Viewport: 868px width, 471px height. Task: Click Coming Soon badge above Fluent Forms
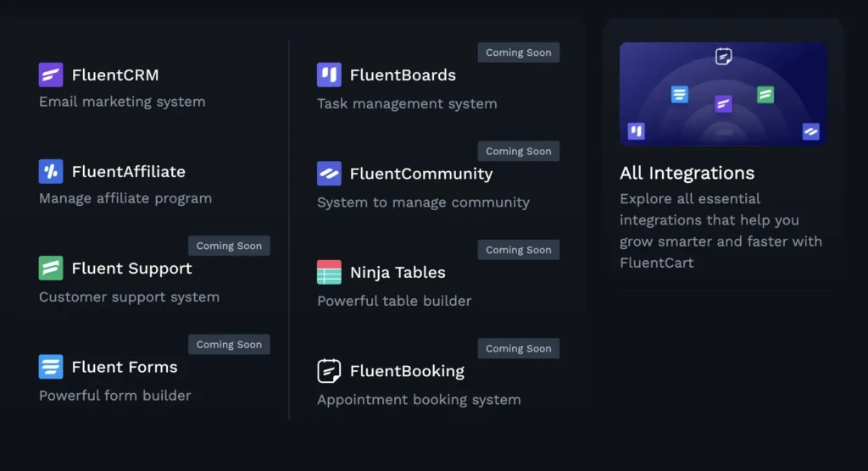pyautogui.click(x=229, y=345)
